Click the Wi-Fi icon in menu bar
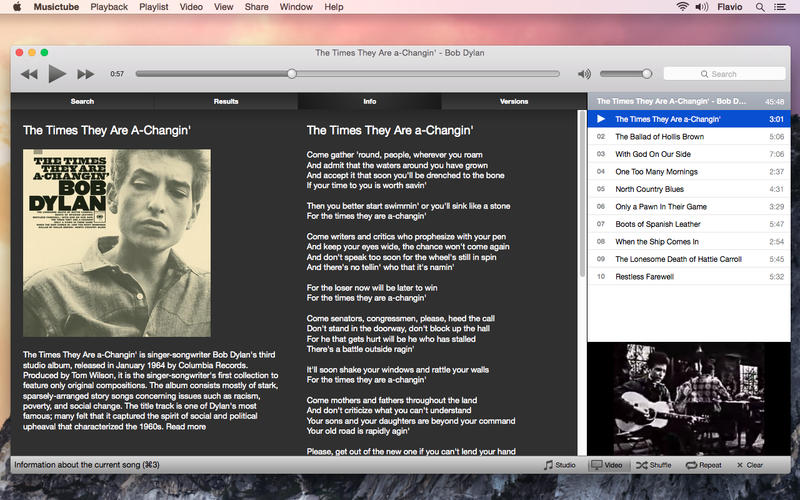The height and width of the screenshot is (500, 800). tap(683, 7)
